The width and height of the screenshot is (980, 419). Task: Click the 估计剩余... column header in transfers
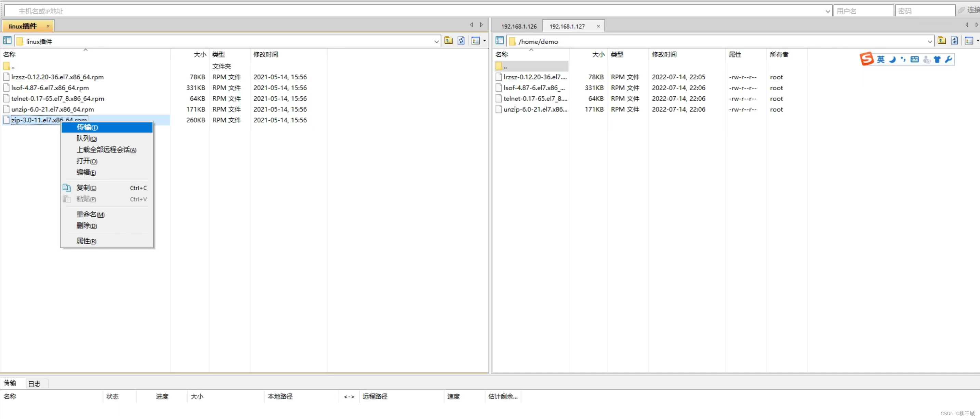(x=503, y=396)
